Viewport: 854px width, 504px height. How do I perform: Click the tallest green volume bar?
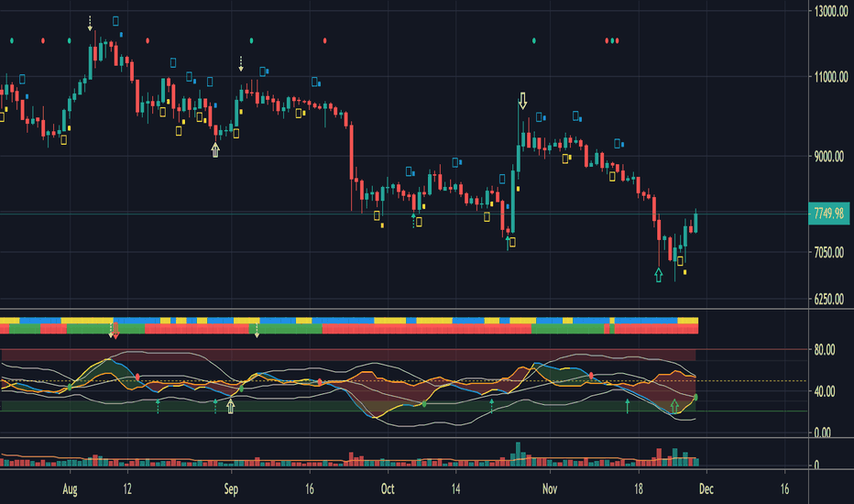click(x=518, y=455)
